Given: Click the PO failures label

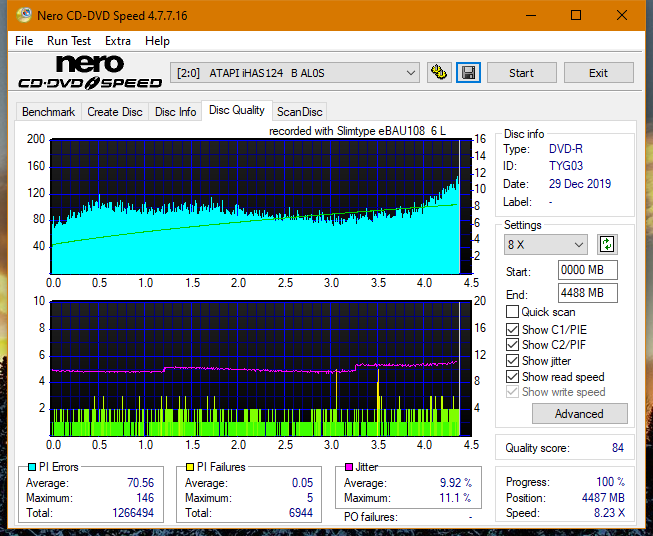Looking at the screenshot, I should pyautogui.click(x=371, y=517).
